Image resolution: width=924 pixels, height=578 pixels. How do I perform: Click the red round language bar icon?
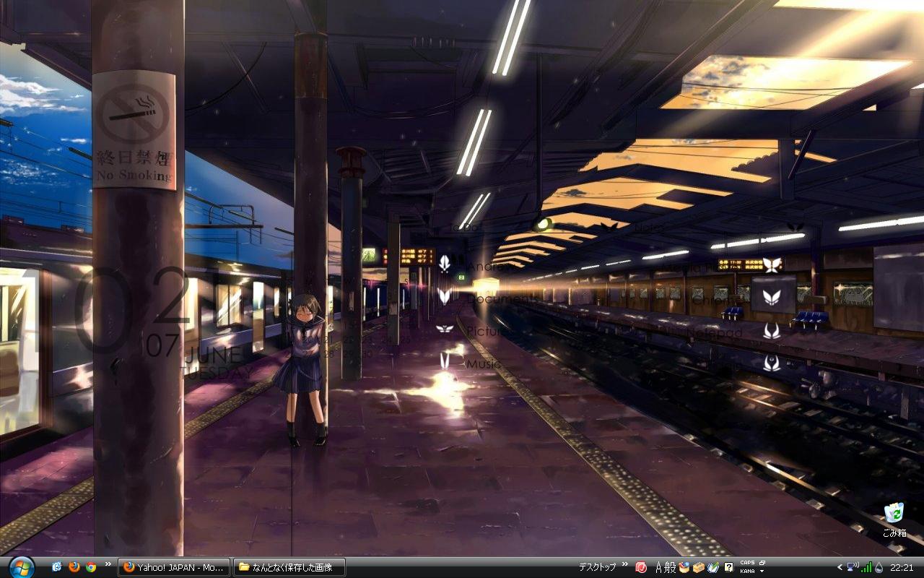[640, 567]
